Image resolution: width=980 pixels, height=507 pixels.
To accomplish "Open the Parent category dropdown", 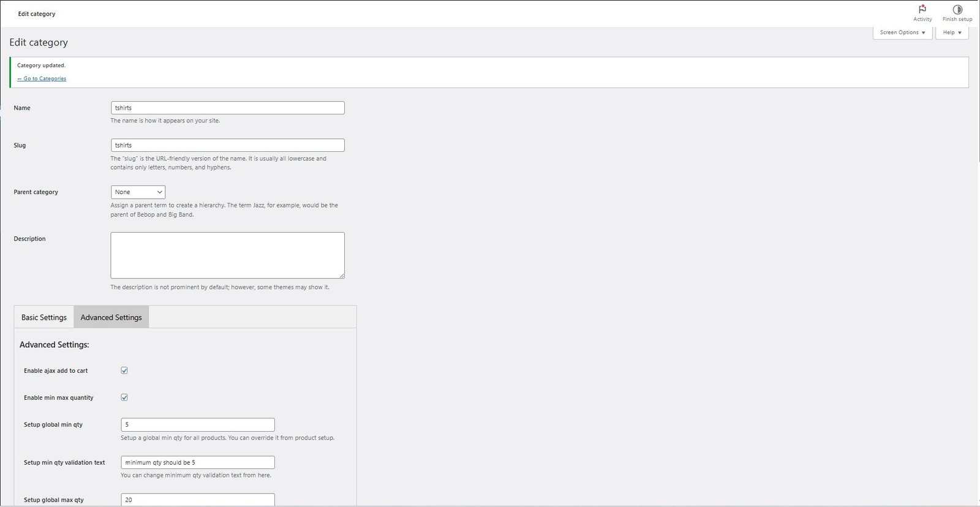I will pos(138,192).
